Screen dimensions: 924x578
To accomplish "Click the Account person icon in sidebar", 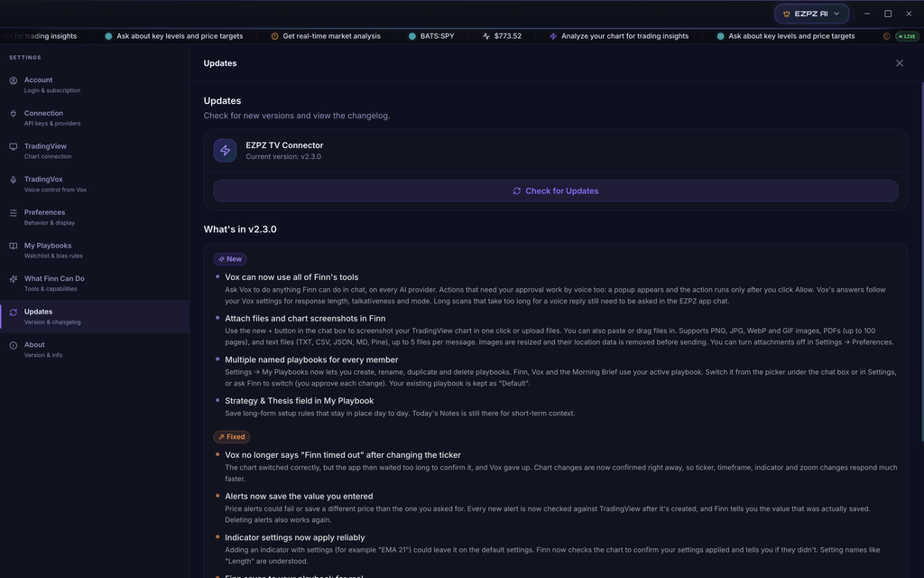I will [13, 80].
